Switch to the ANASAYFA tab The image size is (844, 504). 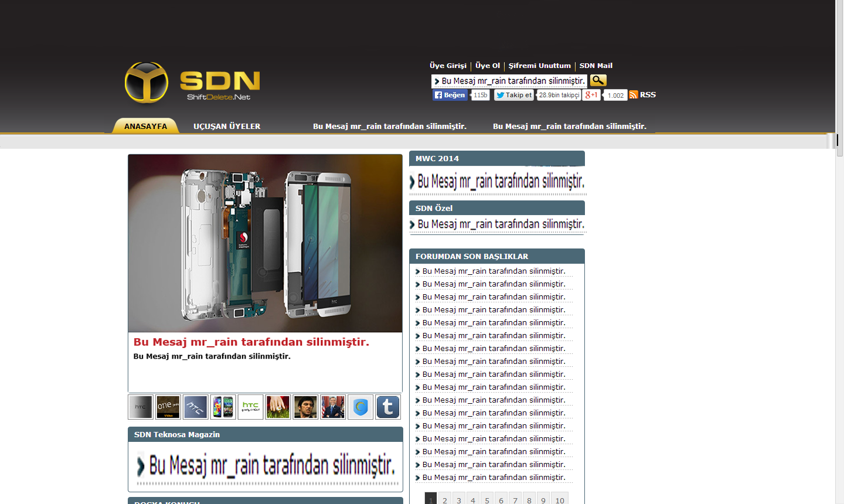point(145,126)
